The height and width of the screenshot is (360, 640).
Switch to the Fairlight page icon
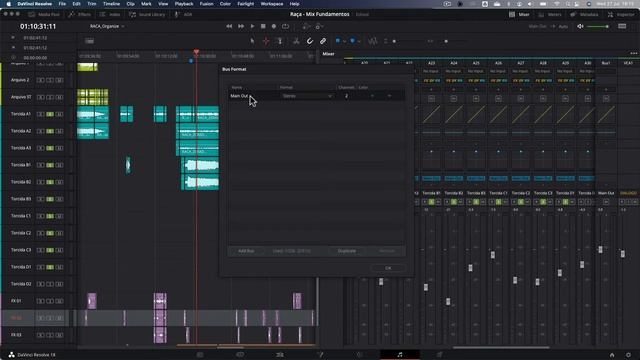(400, 355)
